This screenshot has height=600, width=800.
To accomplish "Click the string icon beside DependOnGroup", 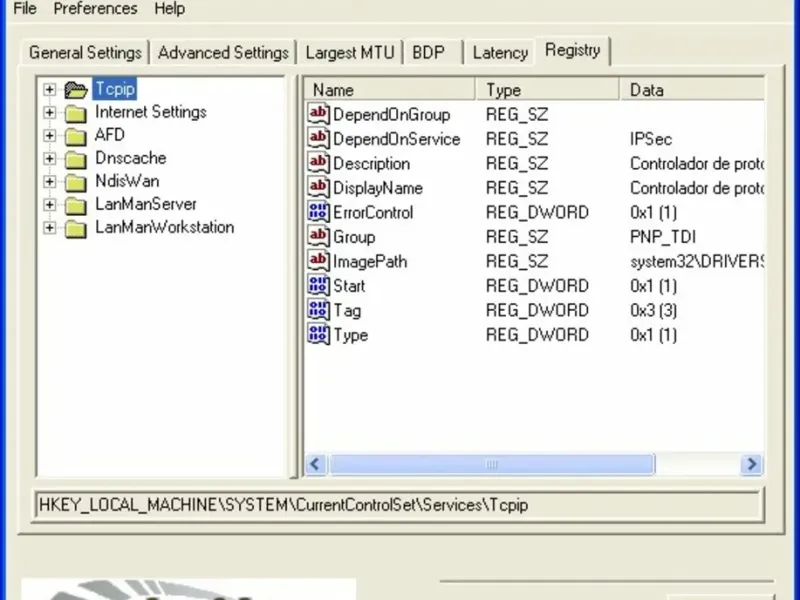I will (x=318, y=114).
